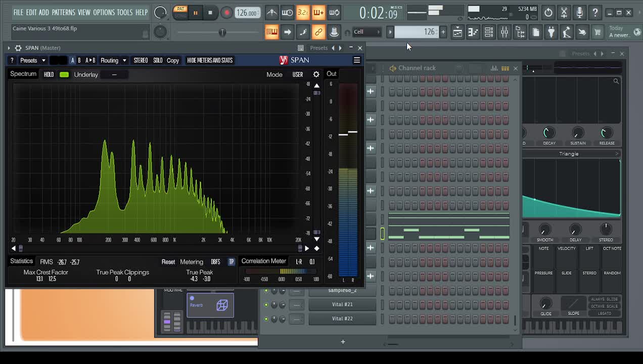The image size is (643, 364).
Task: Click the main pitch slider in toolbar
Action: tap(222, 32)
